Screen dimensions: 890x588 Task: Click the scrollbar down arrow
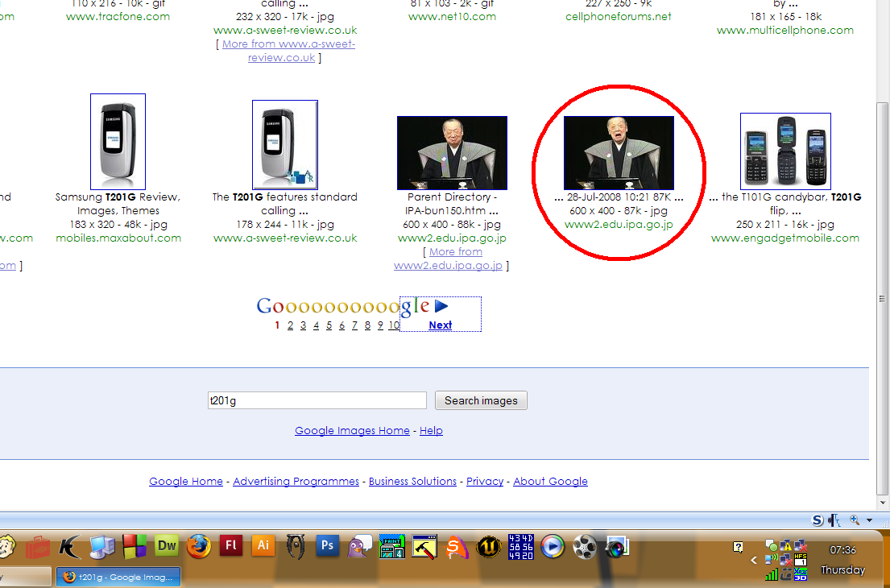click(883, 503)
